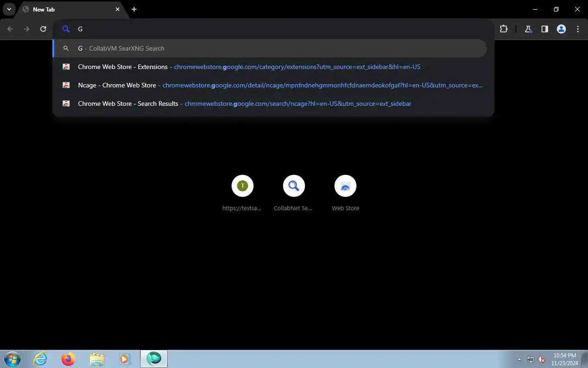Go back with the back arrow
Image resolution: width=588 pixels, height=368 pixels.
pyautogui.click(x=10, y=29)
